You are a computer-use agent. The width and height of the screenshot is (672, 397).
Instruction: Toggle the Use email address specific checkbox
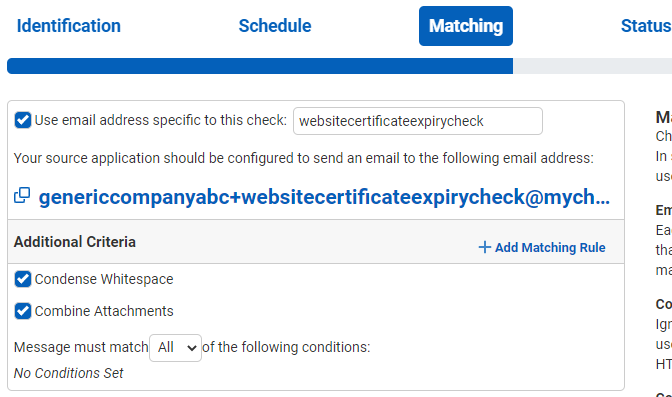click(x=23, y=120)
